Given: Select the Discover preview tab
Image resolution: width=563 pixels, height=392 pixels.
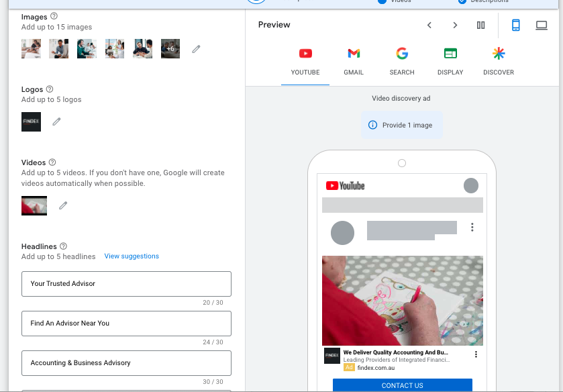Looking at the screenshot, I should [x=499, y=61].
